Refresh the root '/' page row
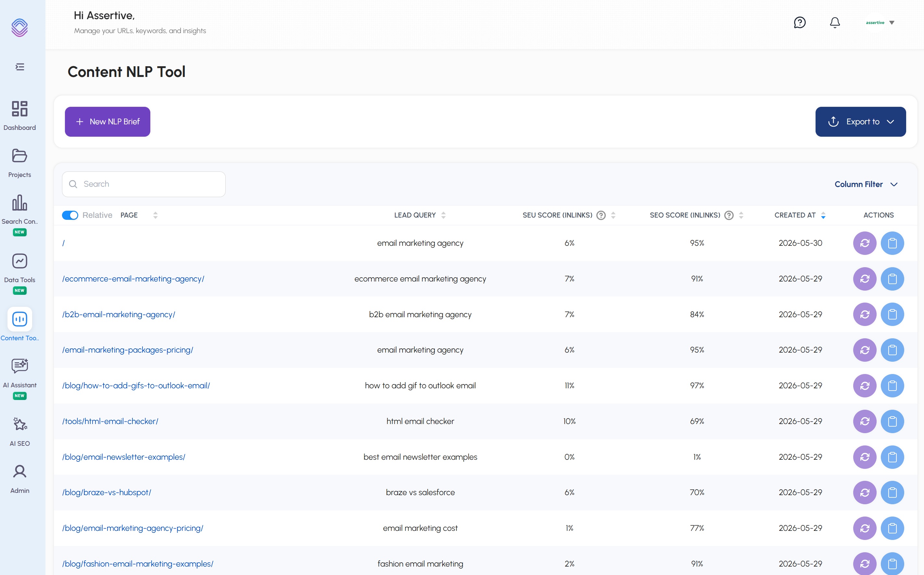 (x=865, y=243)
